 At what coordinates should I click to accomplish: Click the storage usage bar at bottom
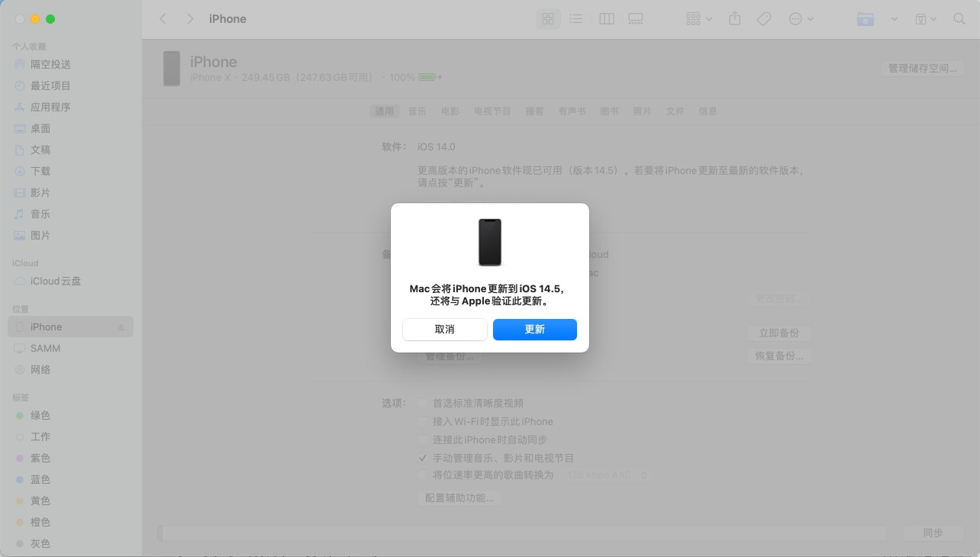coord(522,533)
